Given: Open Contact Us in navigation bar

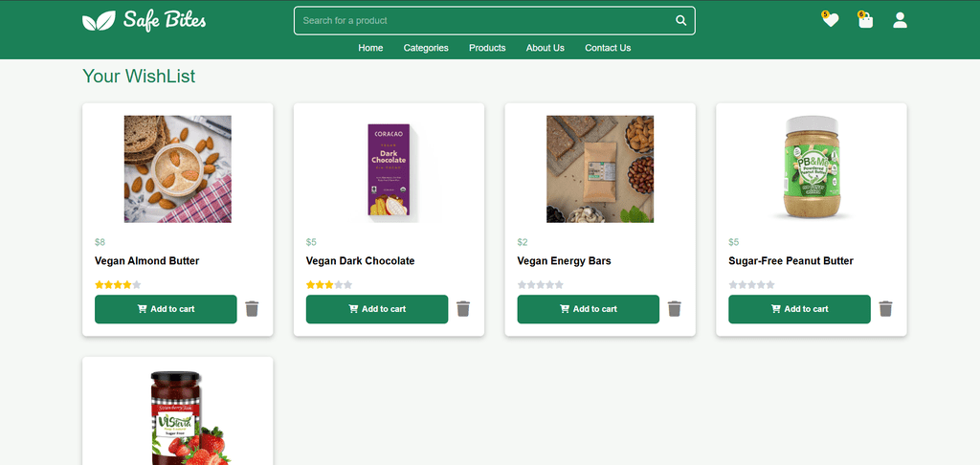Looking at the screenshot, I should (608, 48).
